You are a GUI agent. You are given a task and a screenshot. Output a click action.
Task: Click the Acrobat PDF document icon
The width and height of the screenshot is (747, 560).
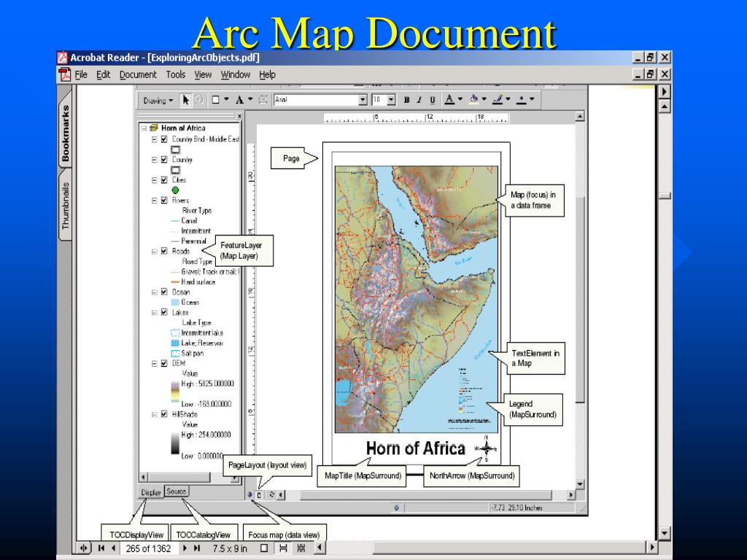[x=64, y=75]
